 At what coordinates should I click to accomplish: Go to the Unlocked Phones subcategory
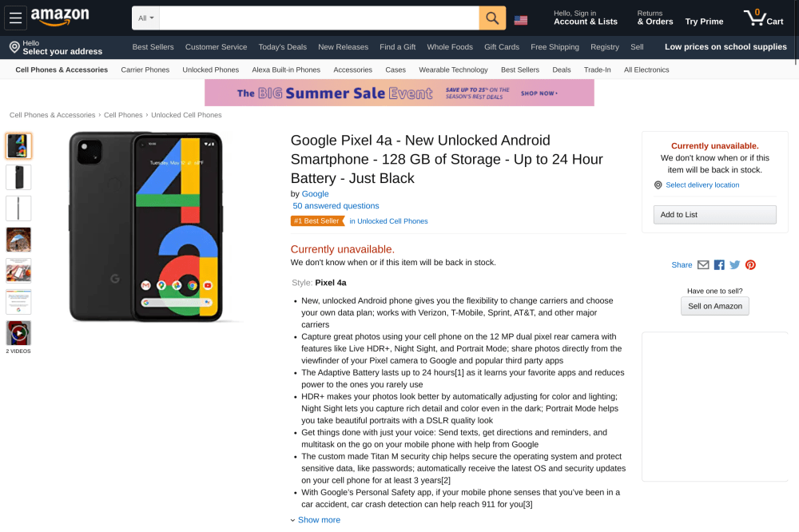click(x=210, y=70)
